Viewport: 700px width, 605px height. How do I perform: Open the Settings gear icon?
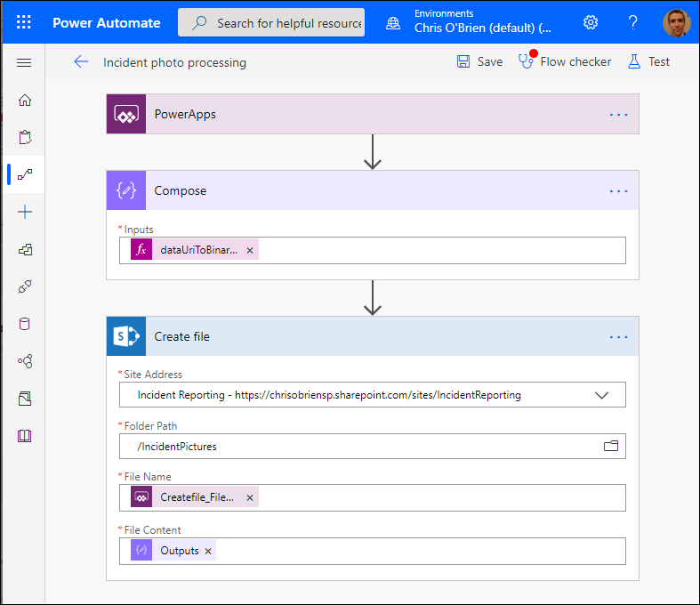click(x=591, y=23)
